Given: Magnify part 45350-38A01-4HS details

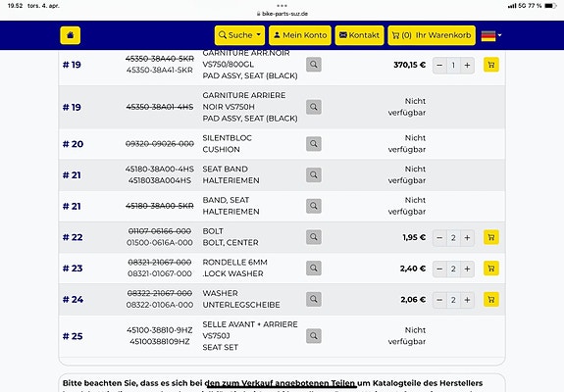Looking at the screenshot, I should (x=314, y=107).
